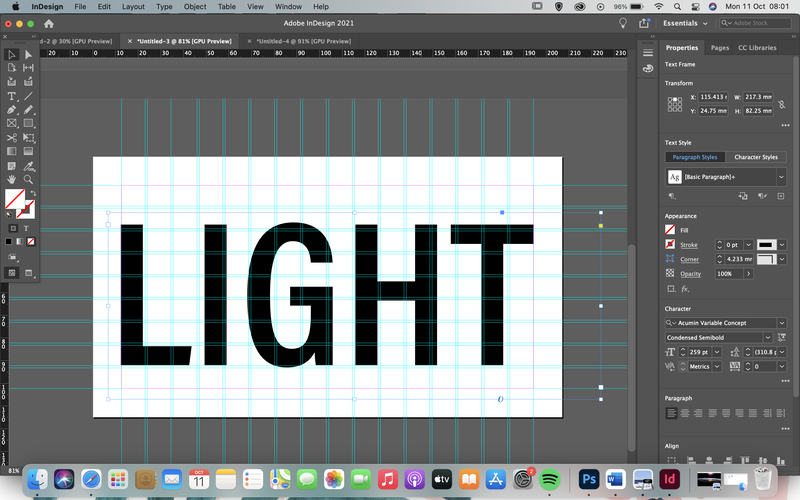Pick the Scissors tool

11,137
